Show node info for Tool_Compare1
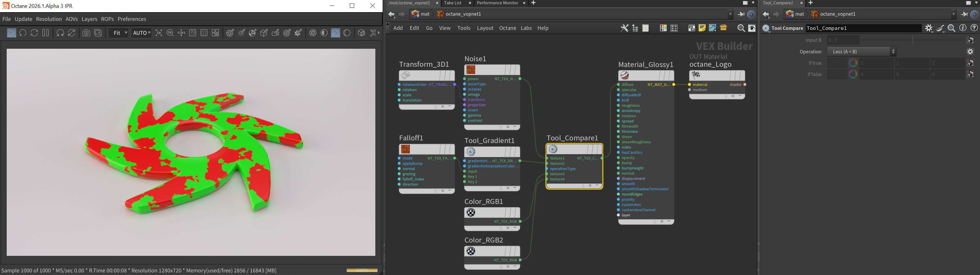 (x=963, y=28)
